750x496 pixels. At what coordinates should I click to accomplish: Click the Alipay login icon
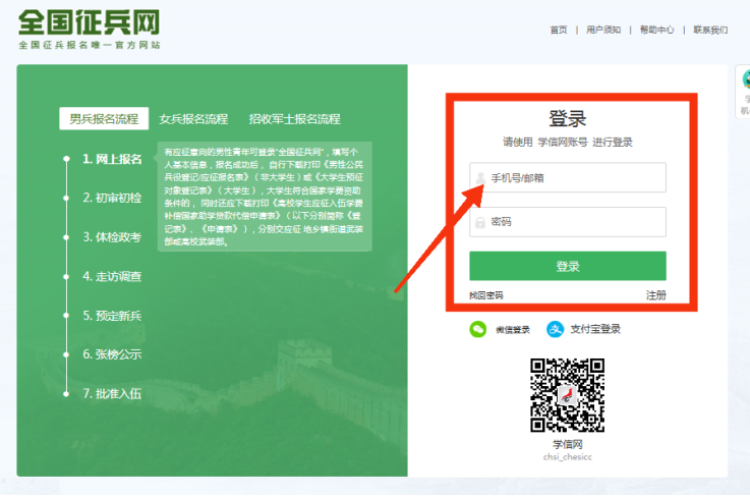point(555,329)
